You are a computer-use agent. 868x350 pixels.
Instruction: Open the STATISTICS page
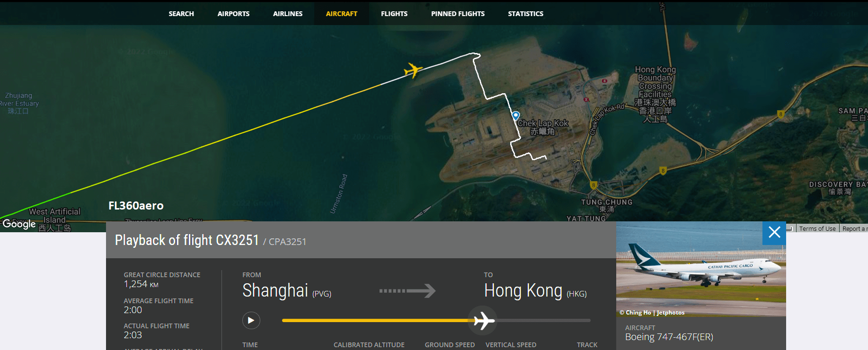tap(526, 14)
